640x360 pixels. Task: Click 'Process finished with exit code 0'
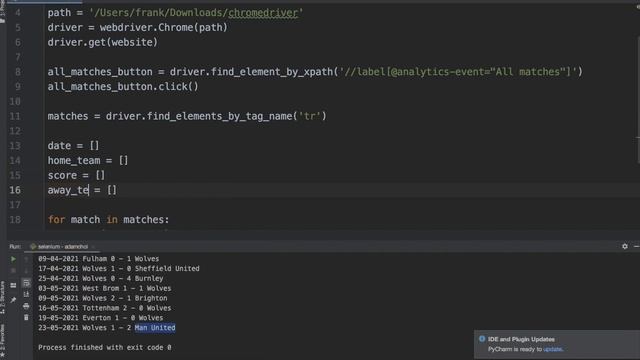(x=105, y=347)
